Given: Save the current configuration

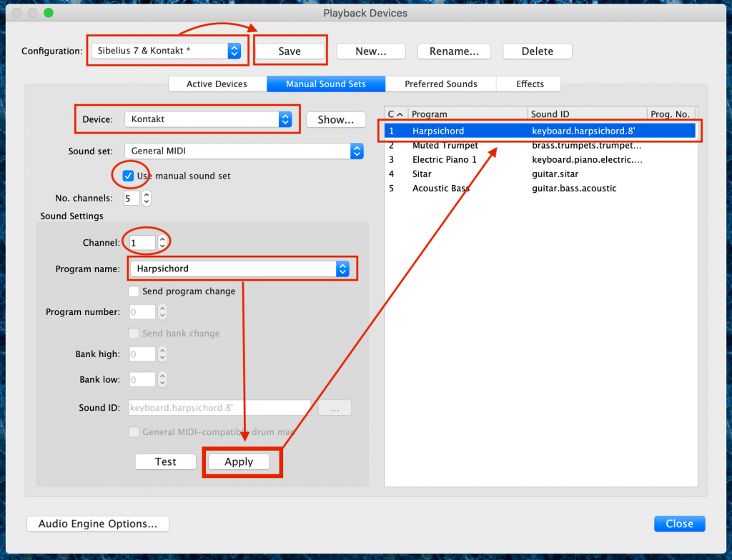Looking at the screenshot, I should (290, 51).
